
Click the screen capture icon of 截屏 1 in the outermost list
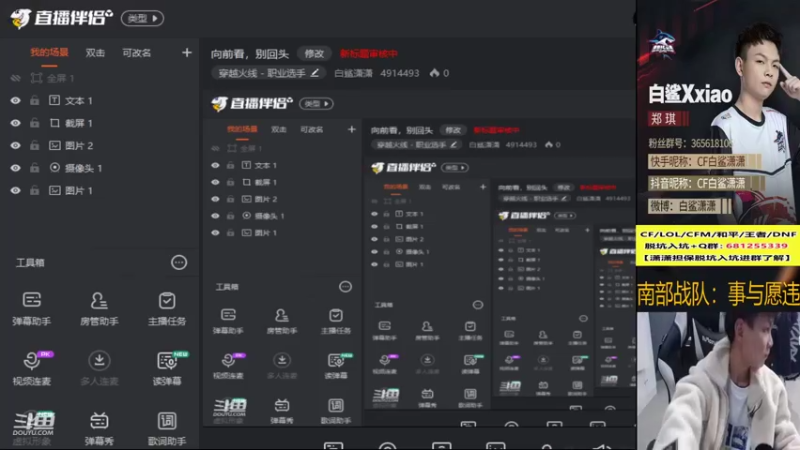point(55,123)
